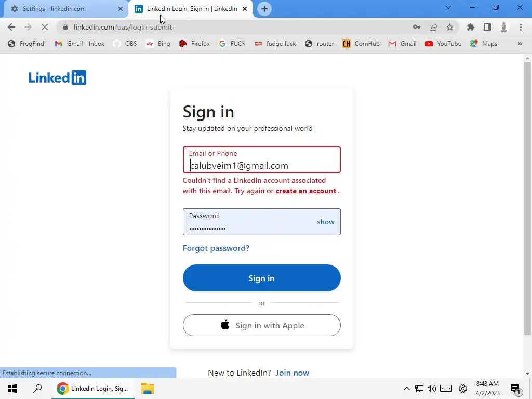Open the Extensions puzzle icon
This screenshot has width=532, height=399.
(470, 27)
